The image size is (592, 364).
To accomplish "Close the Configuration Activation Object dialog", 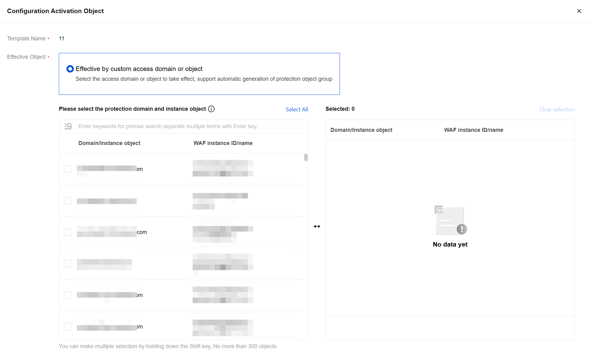I will pos(579,11).
